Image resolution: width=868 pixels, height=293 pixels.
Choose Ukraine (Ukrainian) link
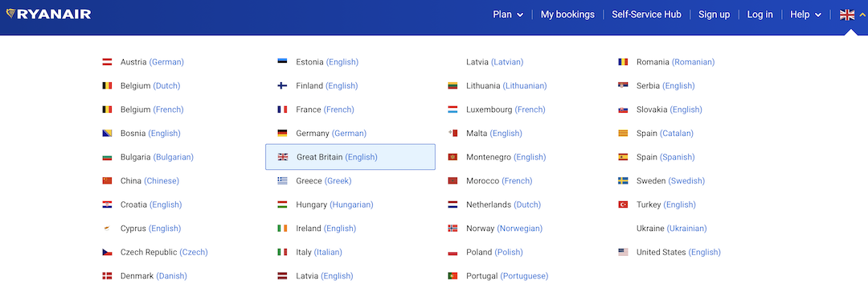point(671,229)
